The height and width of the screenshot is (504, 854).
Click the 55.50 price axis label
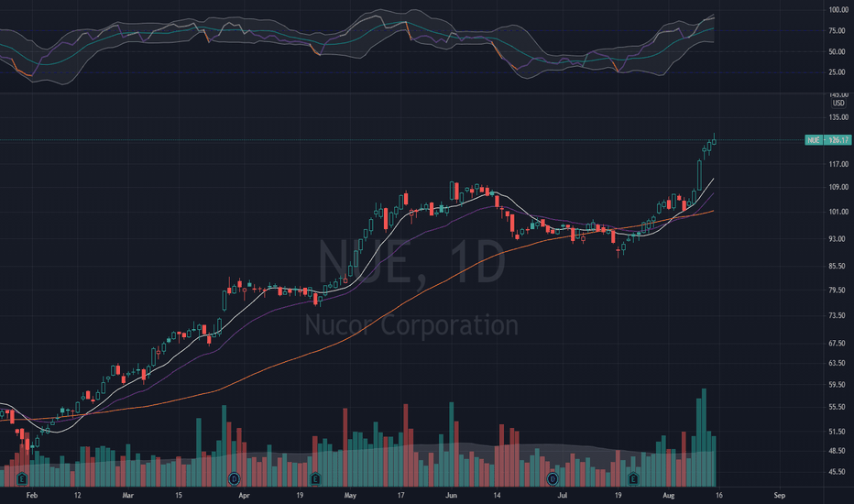click(x=838, y=407)
